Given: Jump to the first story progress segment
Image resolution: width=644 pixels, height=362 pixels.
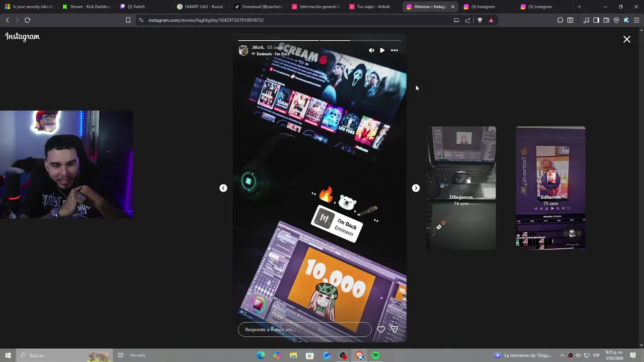Looking at the screenshot, I should (x=278, y=40).
